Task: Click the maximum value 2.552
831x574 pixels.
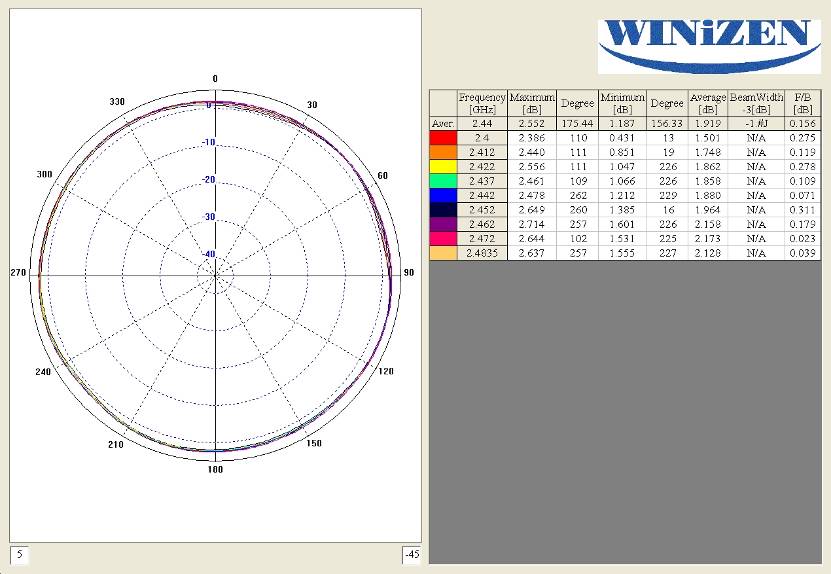Action: pos(532,123)
